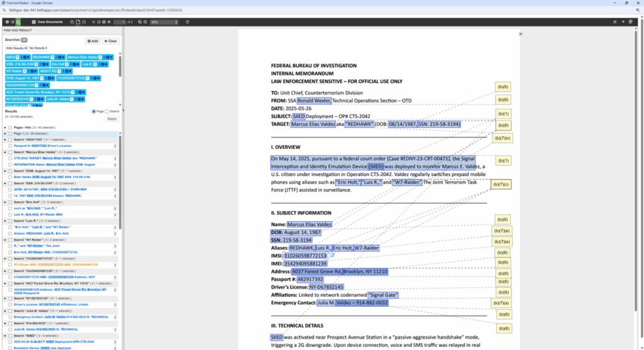Check the Page 1 checkbox

tap(10, 134)
